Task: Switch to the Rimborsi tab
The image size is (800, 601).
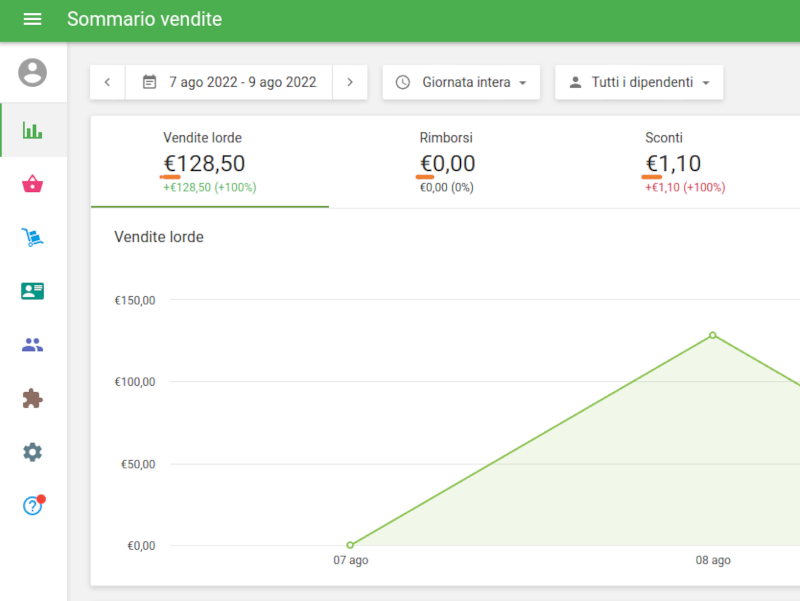Action: click(447, 162)
